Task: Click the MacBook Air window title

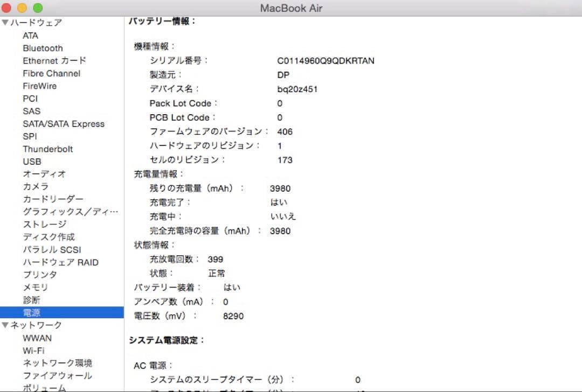Action: pyautogui.click(x=291, y=8)
